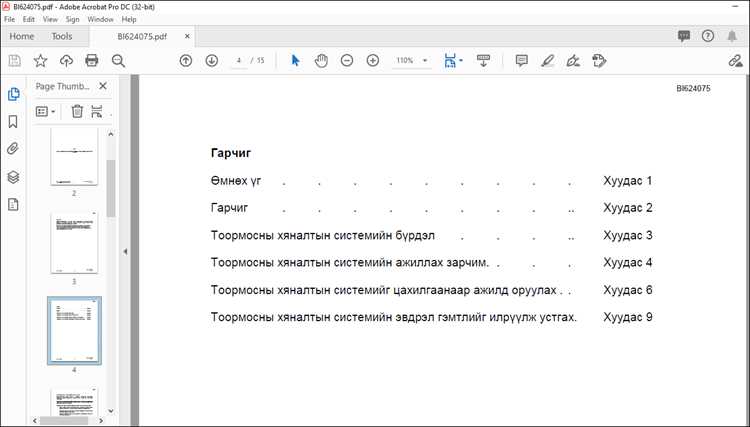This screenshot has width=750, height=427.
Task: Open the View menu
Action: click(x=50, y=20)
